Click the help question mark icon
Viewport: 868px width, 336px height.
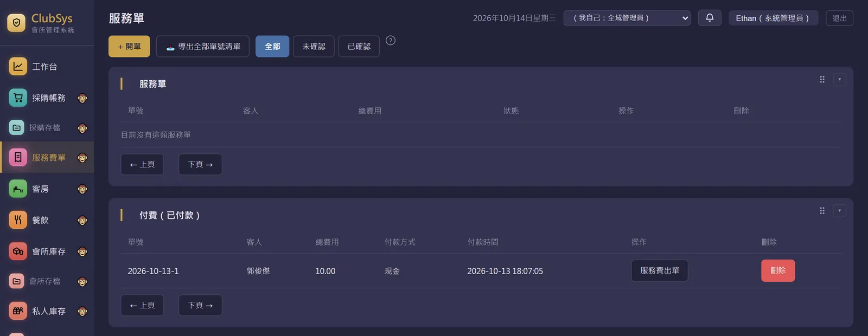pos(391,41)
